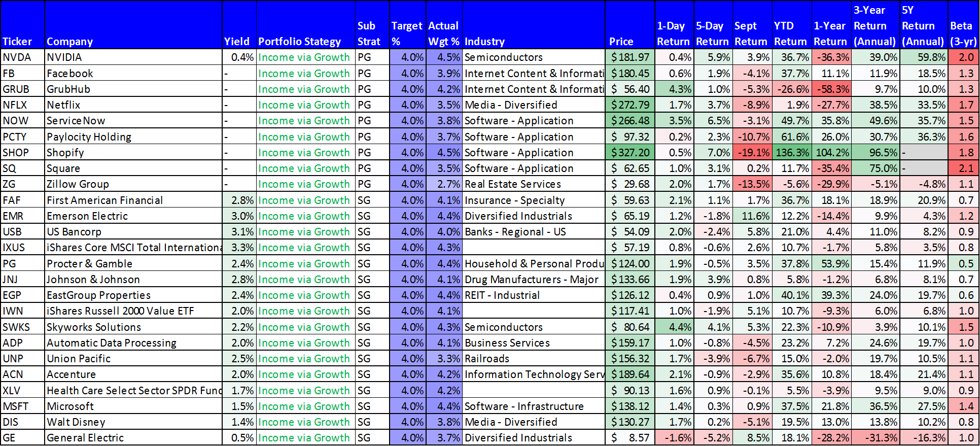Click the Railroads industry cell
The height and width of the screenshot is (446, 980).
534,359
